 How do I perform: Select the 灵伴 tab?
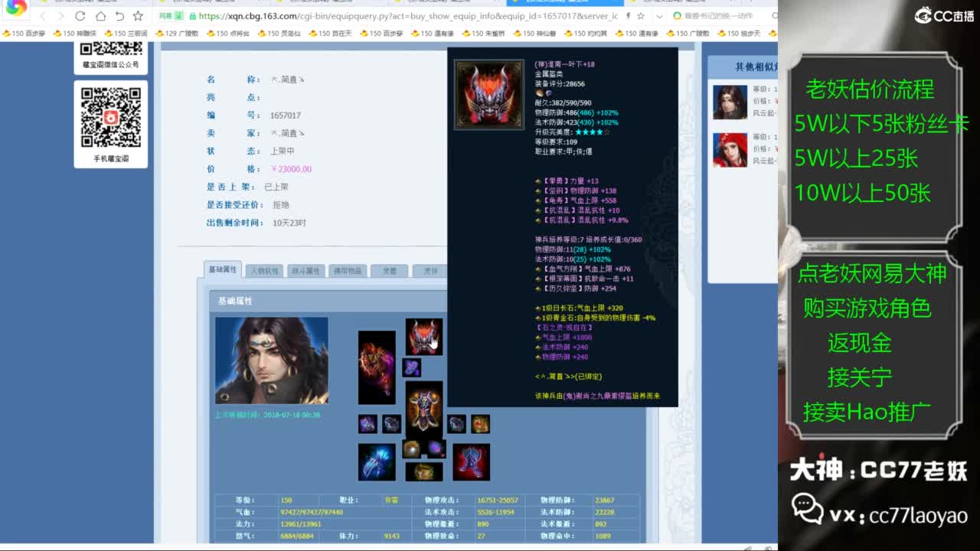coord(430,271)
